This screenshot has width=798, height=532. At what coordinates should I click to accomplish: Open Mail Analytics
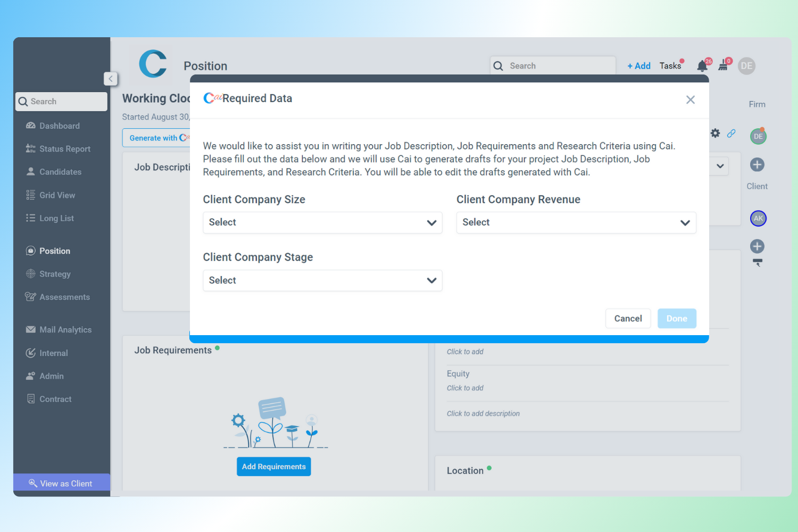(59, 330)
